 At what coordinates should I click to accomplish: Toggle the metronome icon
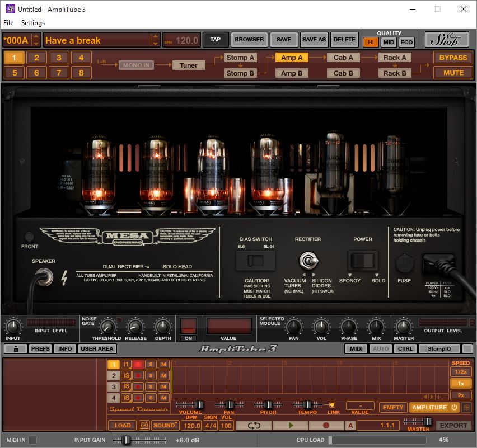point(144,425)
